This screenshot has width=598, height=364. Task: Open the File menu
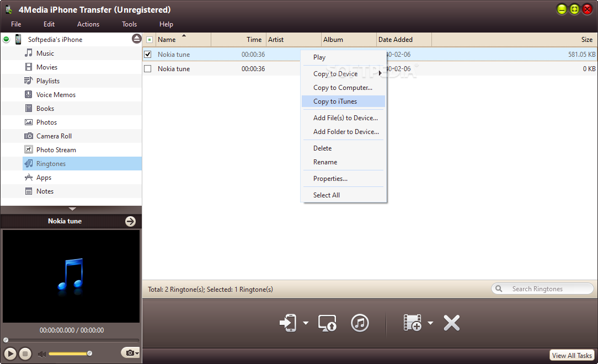(x=16, y=24)
